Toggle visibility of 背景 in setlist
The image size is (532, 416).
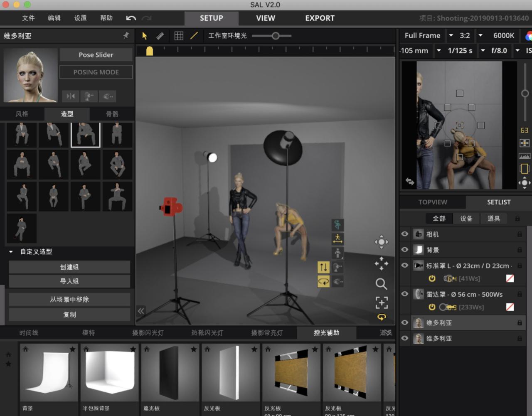pos(405,249)
